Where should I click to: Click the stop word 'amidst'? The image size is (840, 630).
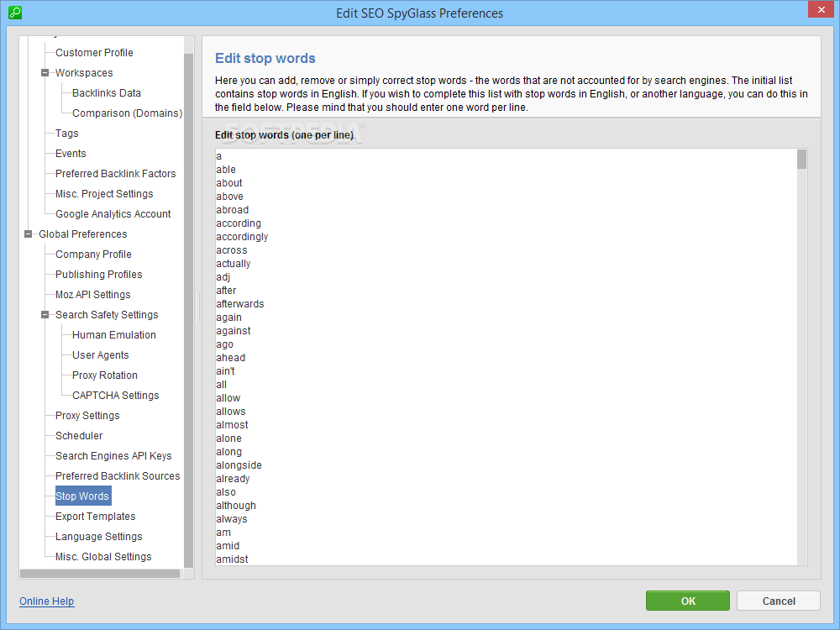click(232, 559)
